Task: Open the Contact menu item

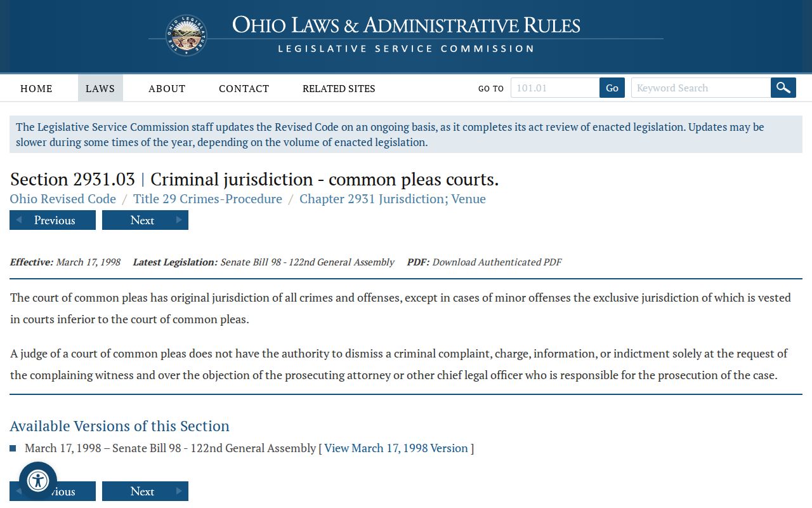Action: pyautogui.click(x=244, y=88)
